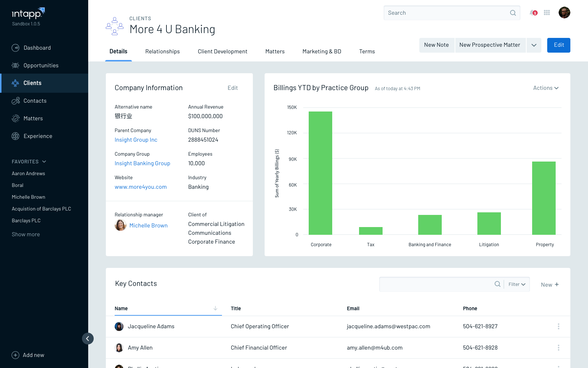
Task: Click Amy Allen avatar
Action: point(119,348)
